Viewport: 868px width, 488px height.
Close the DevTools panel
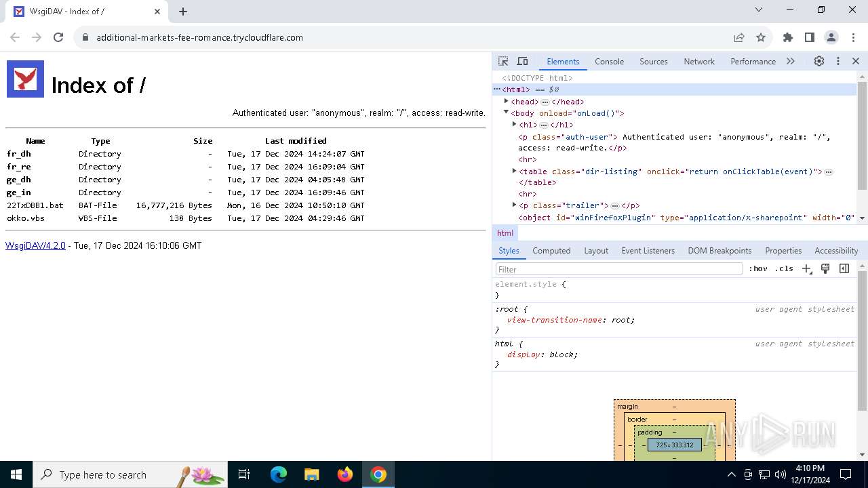click(856, 61)
